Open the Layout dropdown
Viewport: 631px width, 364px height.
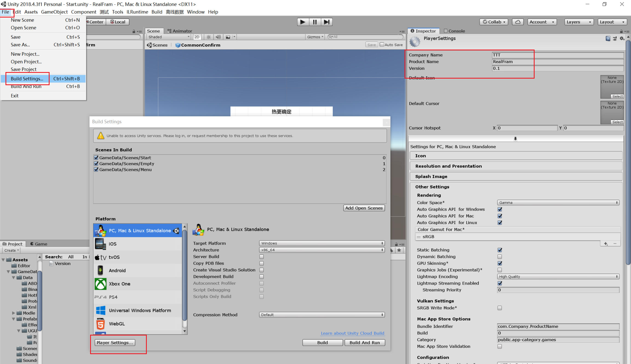point(612,22)
